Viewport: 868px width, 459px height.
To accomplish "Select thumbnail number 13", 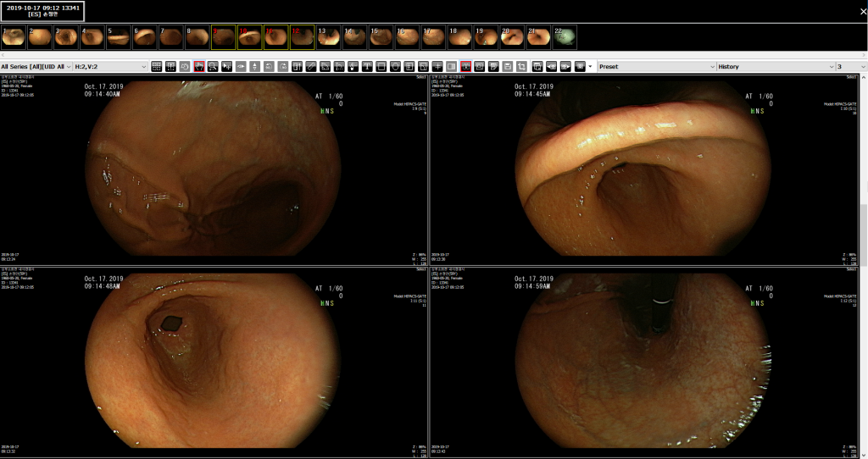I will 329,37.
